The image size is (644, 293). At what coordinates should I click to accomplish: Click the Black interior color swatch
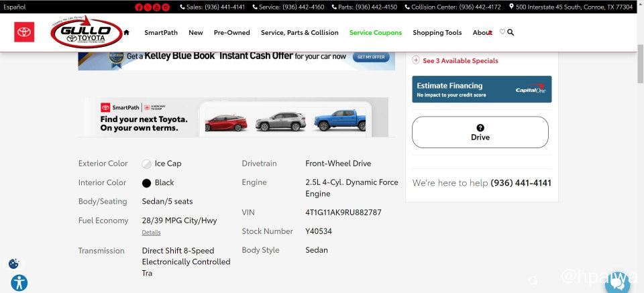tap(146, 182)
